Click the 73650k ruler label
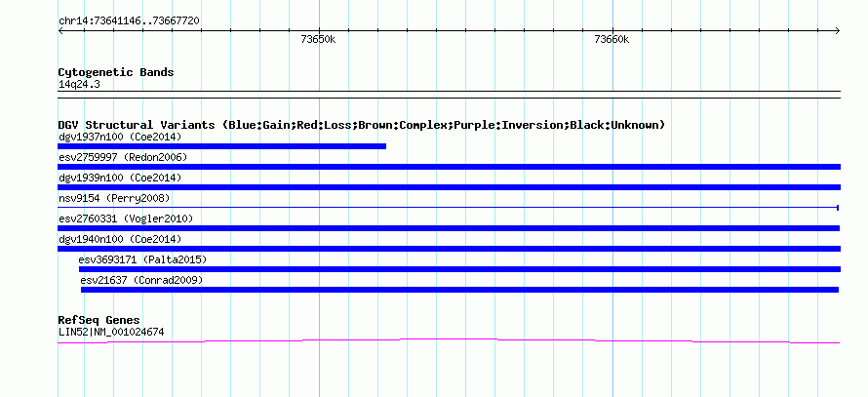Viewport: 868px width, 397px height. tap(318, 39)
